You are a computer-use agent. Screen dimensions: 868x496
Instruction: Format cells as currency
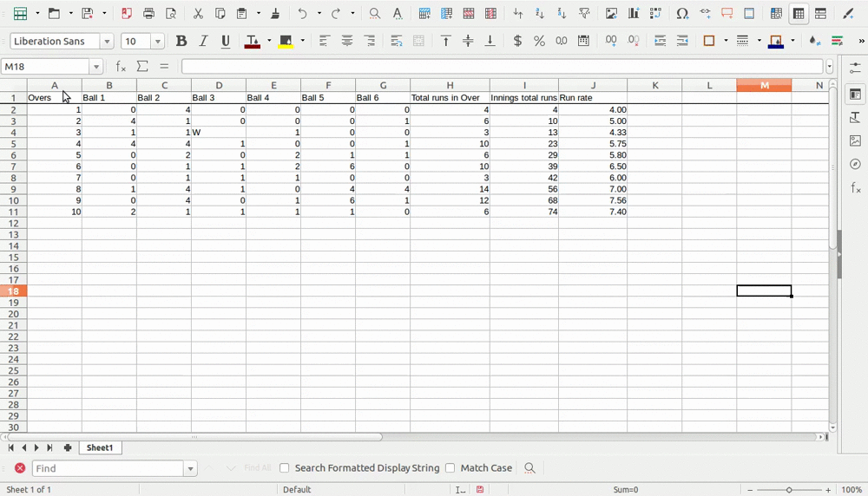tap(517, 41)
